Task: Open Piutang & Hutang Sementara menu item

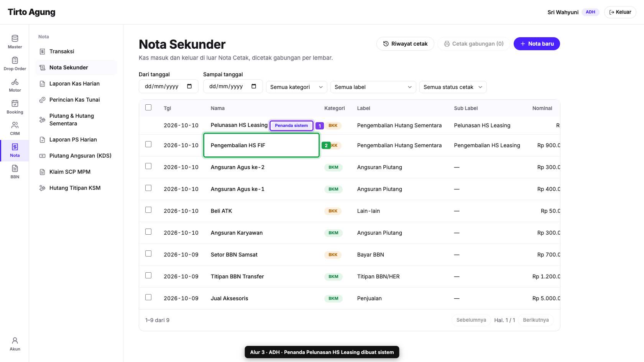Action: pos(76,120)
